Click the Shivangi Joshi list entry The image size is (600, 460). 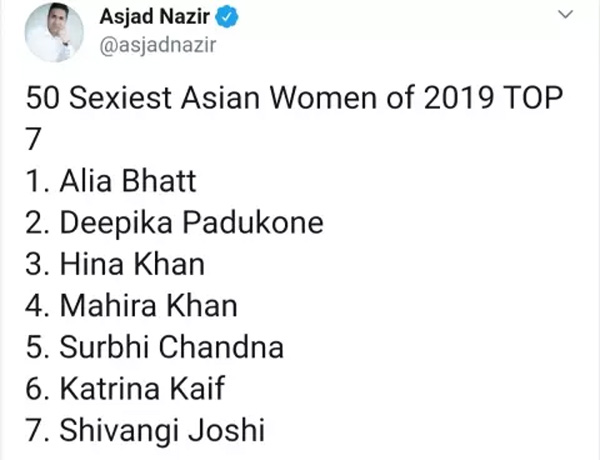(145, 431)
